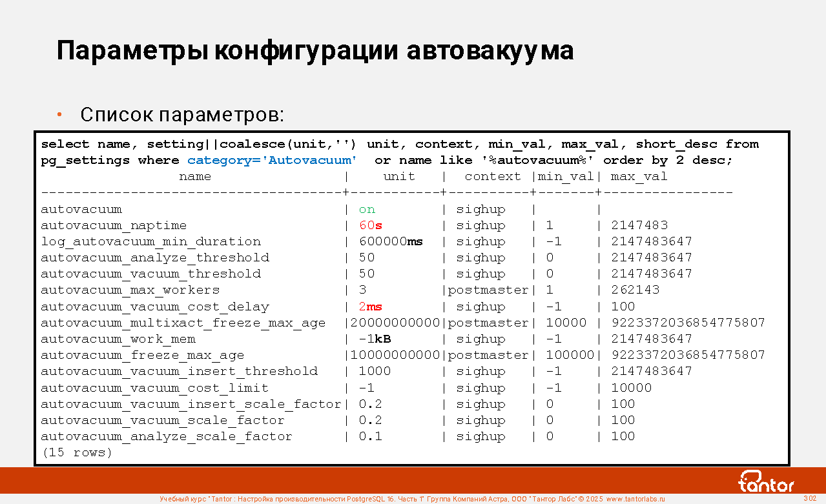The width and height of the screenshot is (826, 504).
Task: Select the blue category='Autovacuum' text
Action: (272, 160)
